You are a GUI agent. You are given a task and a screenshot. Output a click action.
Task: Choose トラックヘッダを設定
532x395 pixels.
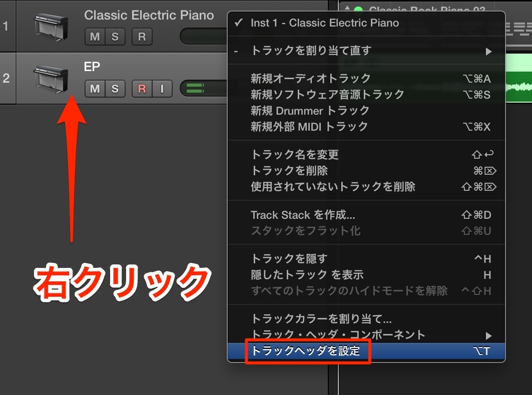click(x=366, y=351)
